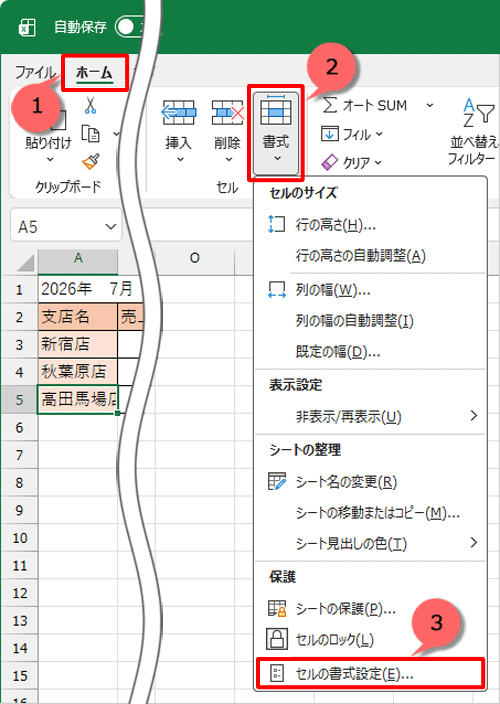The width and height of the screenshot is (500, 704).
Task: Click the 並べ替えとフィルター sort icon
Action: pyautogui.click(x=478, y=113)
